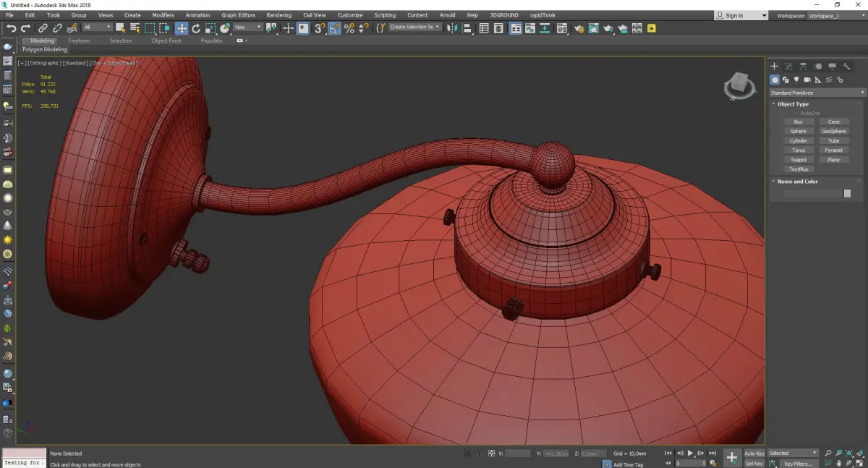Click the Teapot primitive button
Image resolution: width=868 pixels, height=468 pixels.
tap(798, 160)
